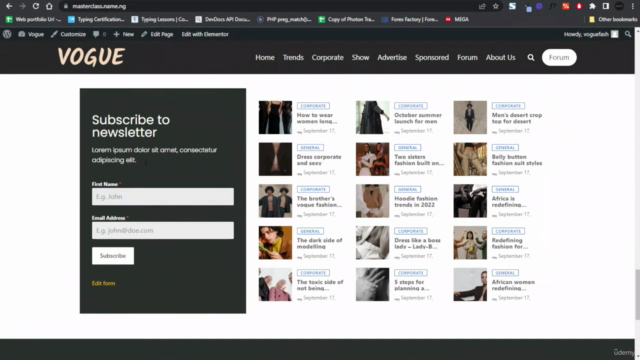Click thumbnail of 'The brother's vogue fashion' post
The height and width of the screenshot is (360, 640).
tap(275, 201)
